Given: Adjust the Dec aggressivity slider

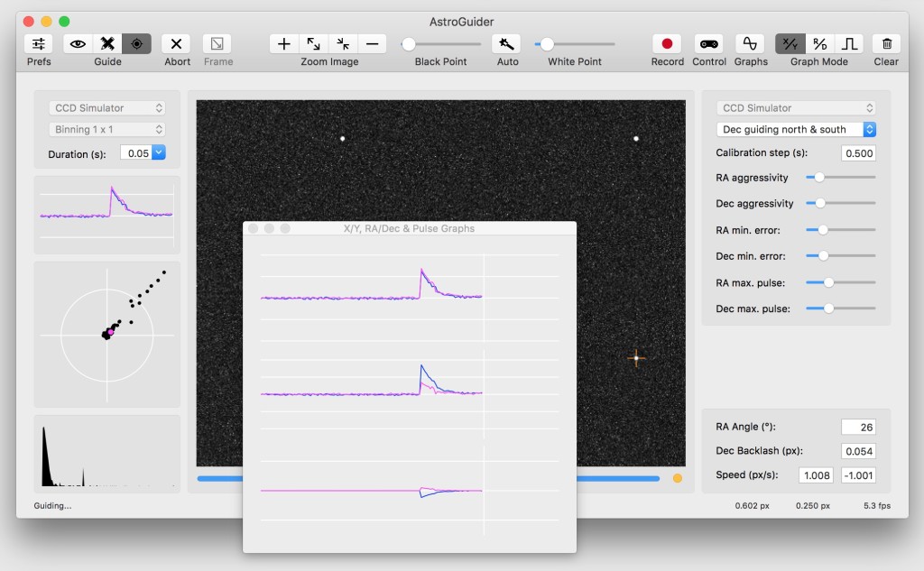Looking at the screenshot, I should point(840,203).
